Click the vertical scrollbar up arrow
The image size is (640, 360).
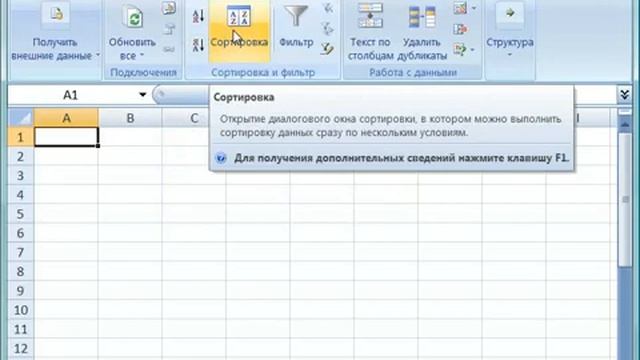[625, 124]
